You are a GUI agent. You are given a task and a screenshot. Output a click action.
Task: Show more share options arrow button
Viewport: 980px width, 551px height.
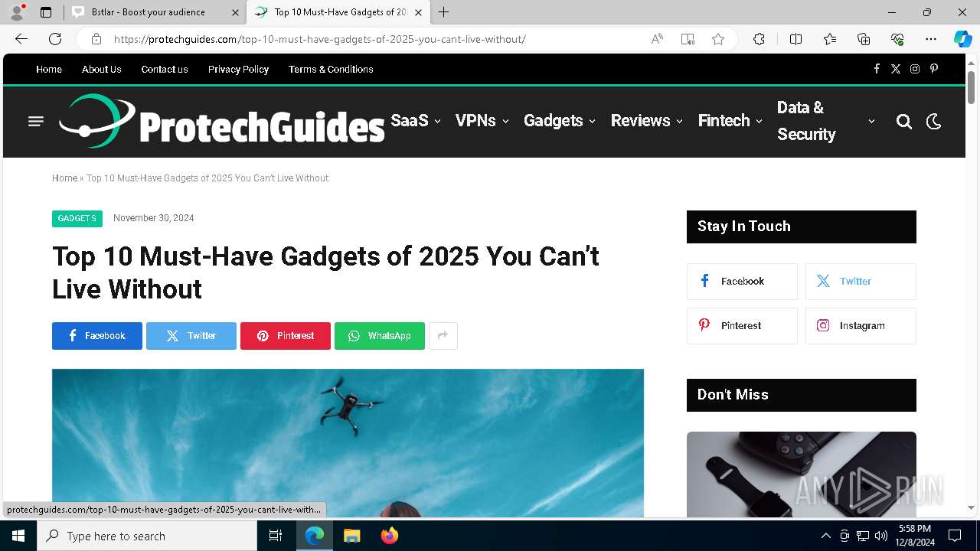click(x=443, y=336)
